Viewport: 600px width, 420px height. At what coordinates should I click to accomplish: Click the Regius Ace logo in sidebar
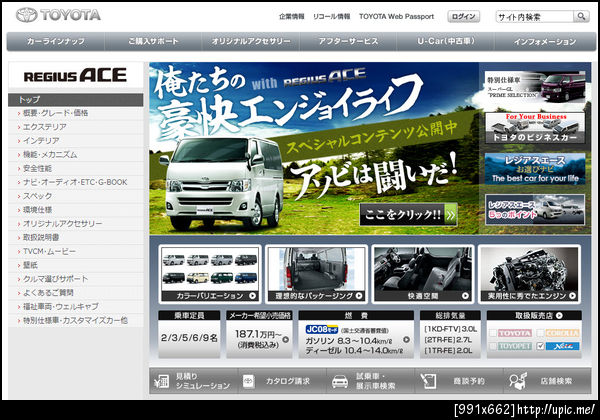(75, 75)
